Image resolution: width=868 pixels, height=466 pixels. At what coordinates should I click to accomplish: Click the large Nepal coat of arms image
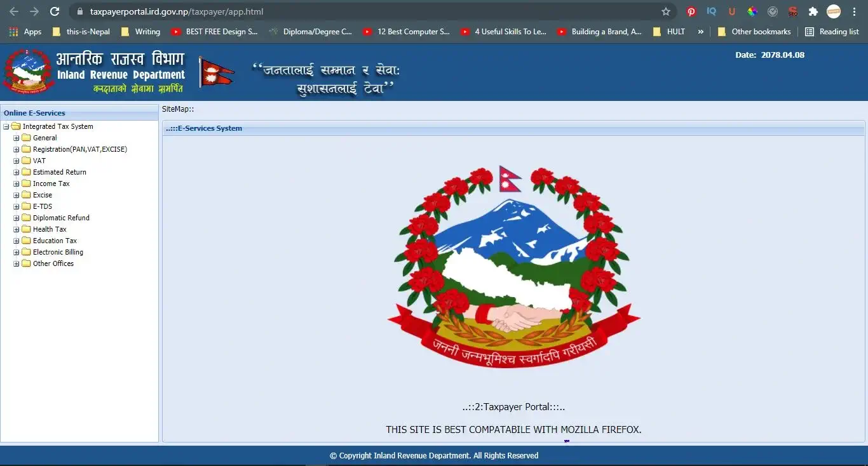[513, 267]
